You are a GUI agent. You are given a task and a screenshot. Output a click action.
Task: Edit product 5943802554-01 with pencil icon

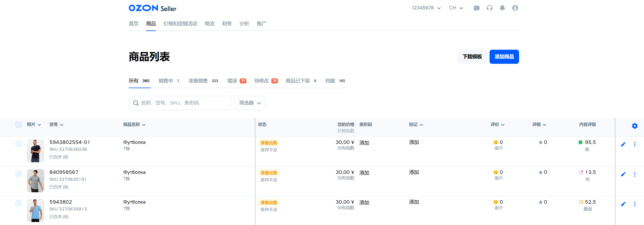(x=623, y=144)
